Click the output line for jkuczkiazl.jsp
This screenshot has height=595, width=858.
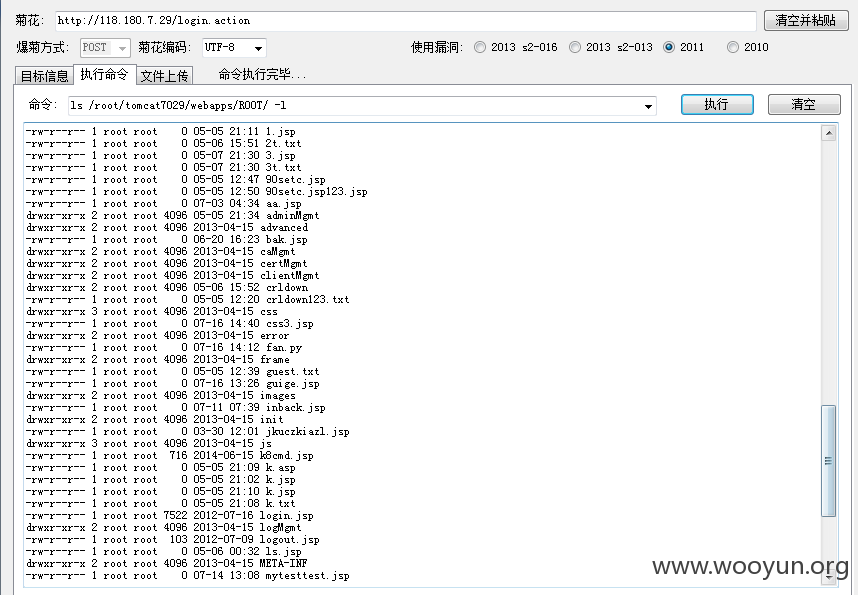[x=187, y=433]
